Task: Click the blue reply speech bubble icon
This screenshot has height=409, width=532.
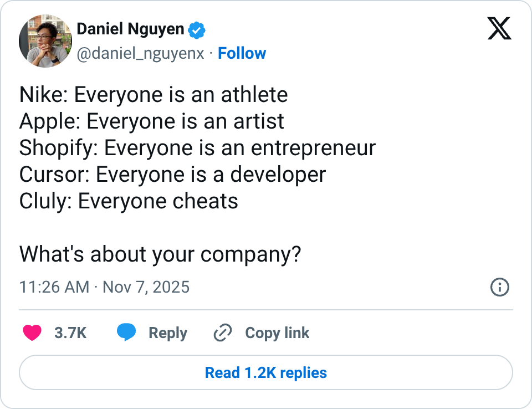Action: coord(126,333)
